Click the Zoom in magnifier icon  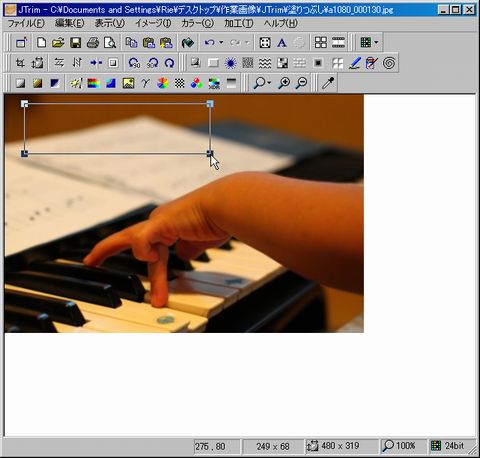click(x=284, y=83)
